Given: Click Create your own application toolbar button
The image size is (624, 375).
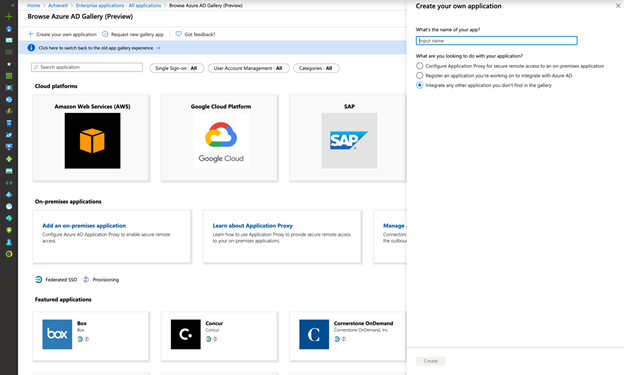Looking at the screenshot, I should (62, 34).
